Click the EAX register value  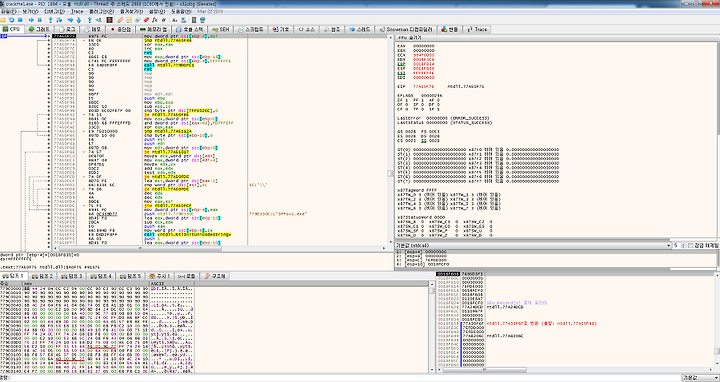click(x=423, y=46)
